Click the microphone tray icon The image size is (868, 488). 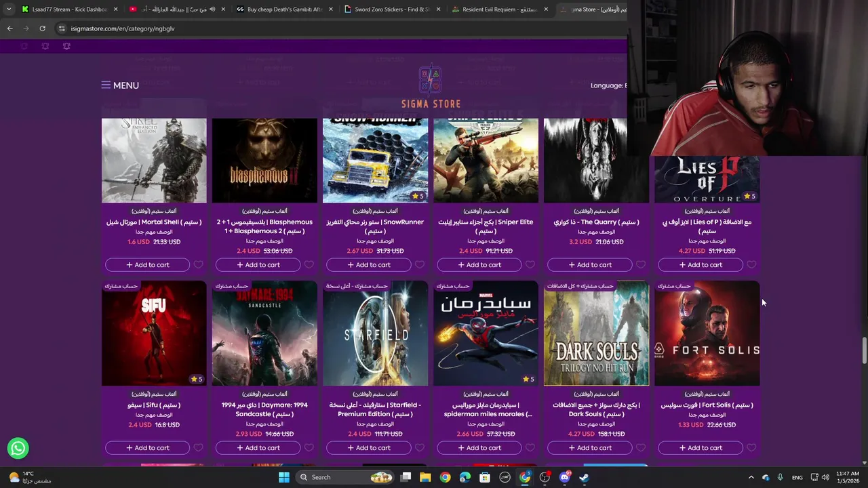point(780,477)
